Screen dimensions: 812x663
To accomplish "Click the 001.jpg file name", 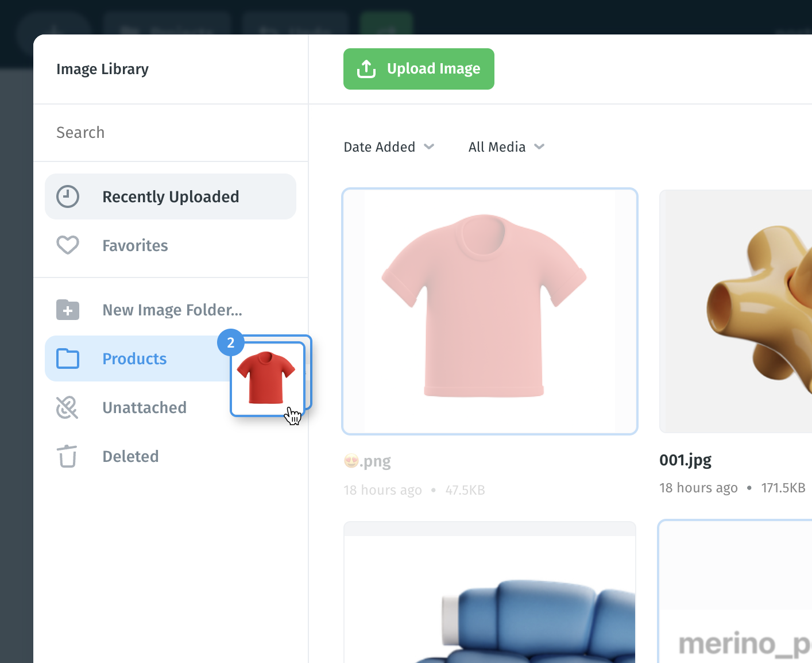I will click(685, 460).
